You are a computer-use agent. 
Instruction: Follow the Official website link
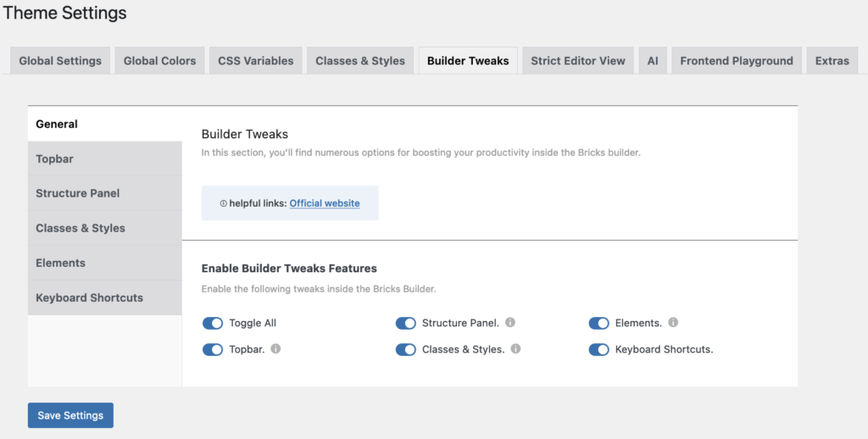[325, 203]
